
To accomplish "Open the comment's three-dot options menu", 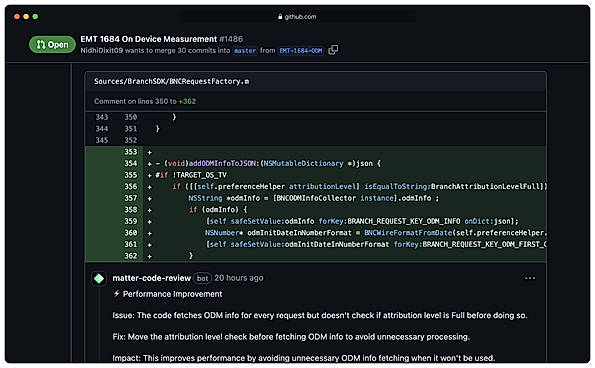I will (x=530, y=278).
